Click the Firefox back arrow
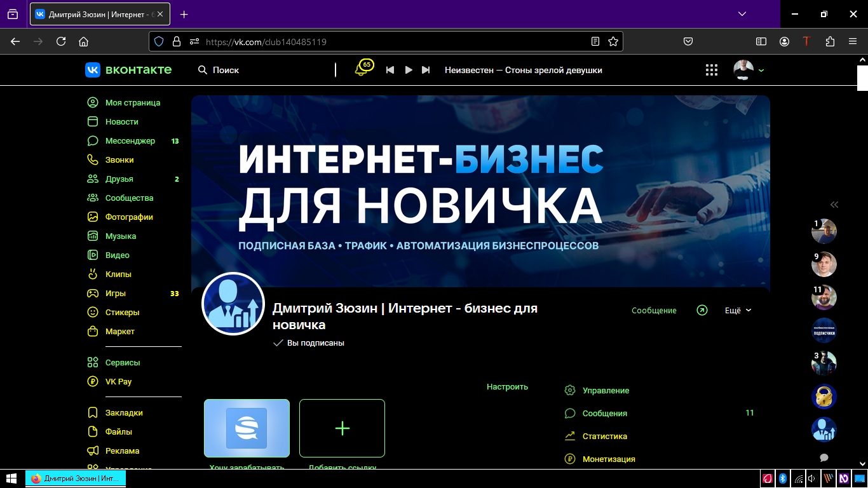 15,41
